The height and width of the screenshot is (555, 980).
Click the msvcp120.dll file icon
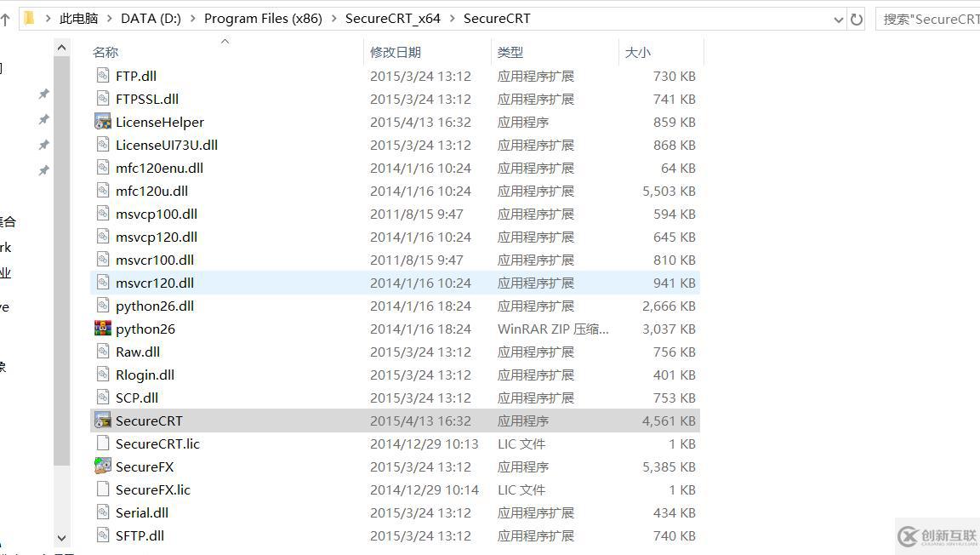tap(103, 237)
